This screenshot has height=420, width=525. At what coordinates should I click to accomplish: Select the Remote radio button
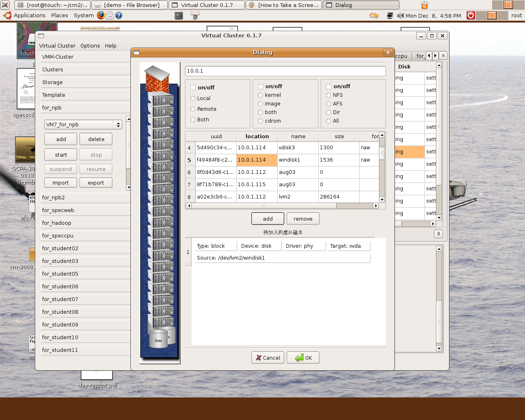coord(193,109)
